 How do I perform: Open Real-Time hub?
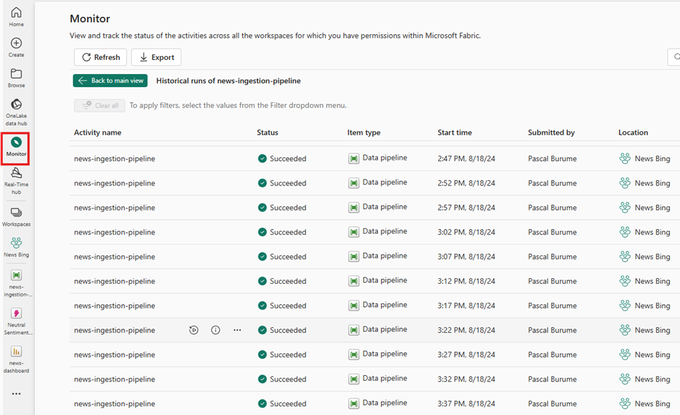point(16,181)
